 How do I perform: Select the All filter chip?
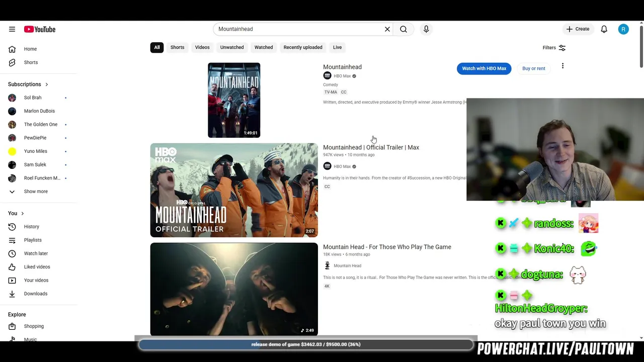[157, 47]
